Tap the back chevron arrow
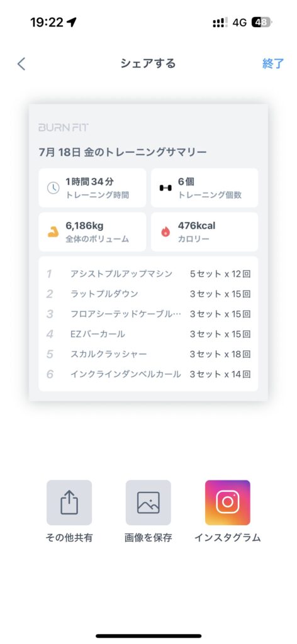This screenshot has height=644, width=297. (x=21, y=64)
